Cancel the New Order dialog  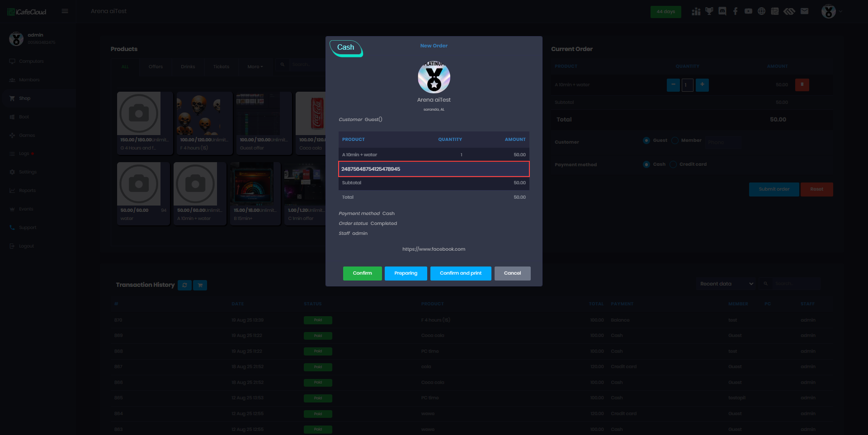coord(513,273)
